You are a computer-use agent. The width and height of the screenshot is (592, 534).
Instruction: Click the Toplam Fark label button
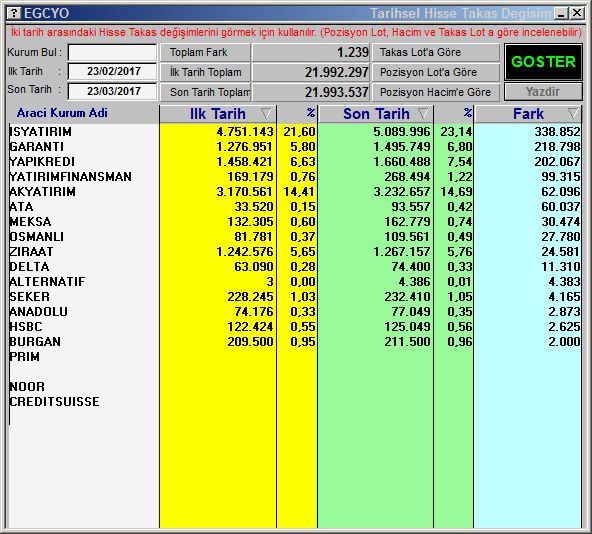[x=205, y=52]
